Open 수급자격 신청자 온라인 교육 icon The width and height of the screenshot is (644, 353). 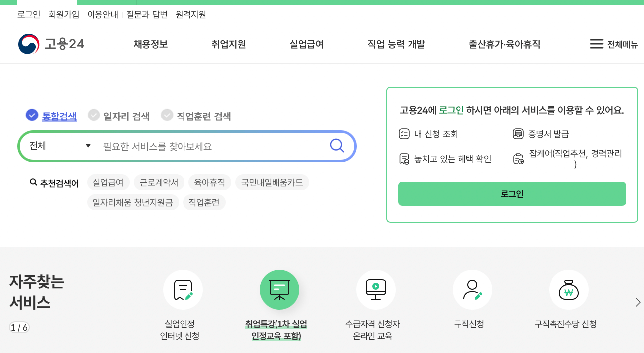tap(375, 289)
